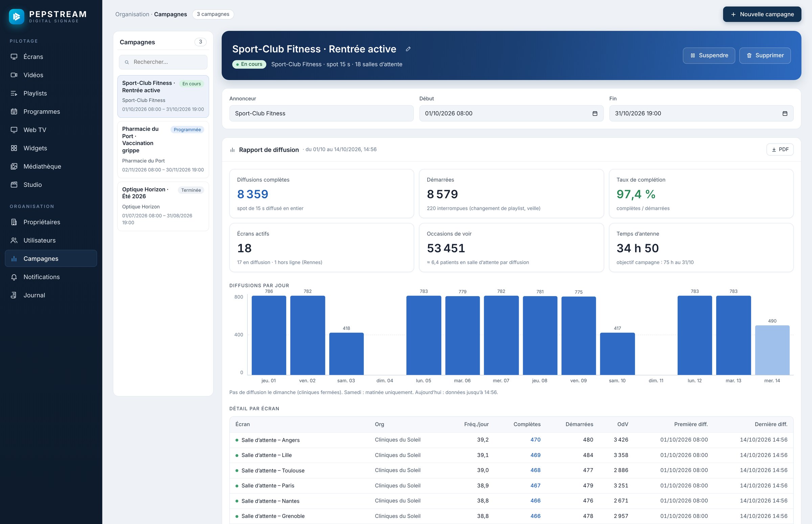Image resolution: width=812 pixels, height=524 pixels.
Task: Open the calendar picker in the Fin field
Action: click(x=785, y=113)
